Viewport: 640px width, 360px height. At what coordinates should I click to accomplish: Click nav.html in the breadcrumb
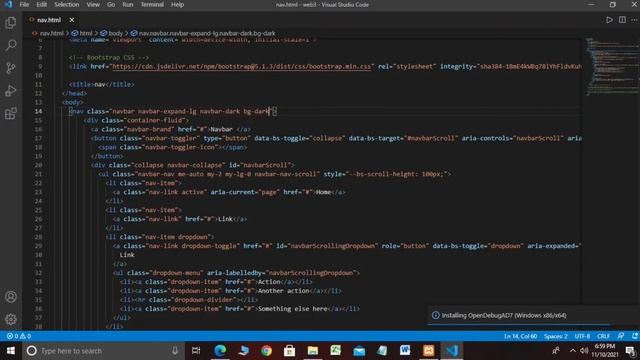click(x=51, y=33)
